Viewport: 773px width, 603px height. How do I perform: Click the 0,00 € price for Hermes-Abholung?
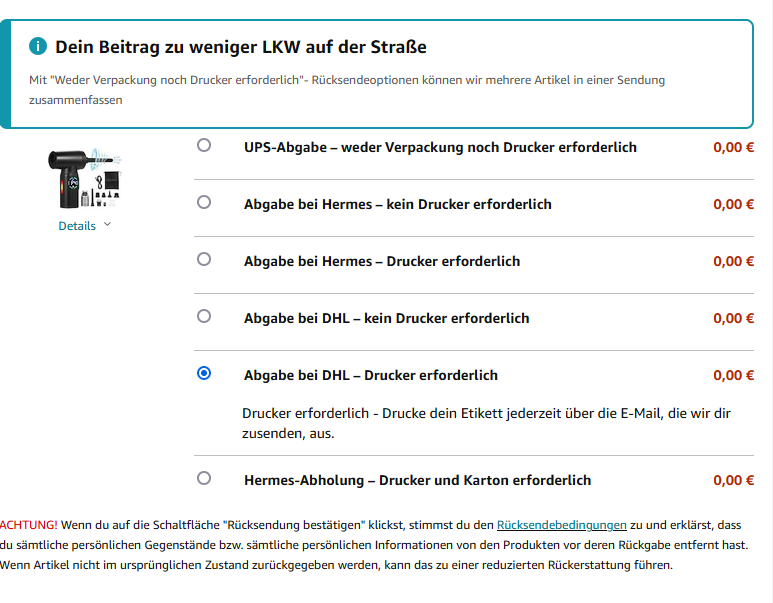click(733, 480)
